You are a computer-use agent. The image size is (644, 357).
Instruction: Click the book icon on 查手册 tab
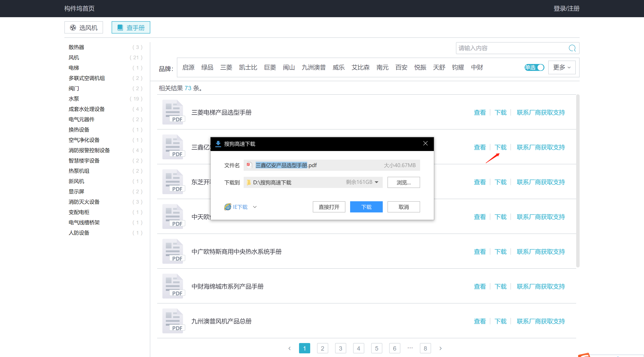pyautogui.click(x=120, y=27)
